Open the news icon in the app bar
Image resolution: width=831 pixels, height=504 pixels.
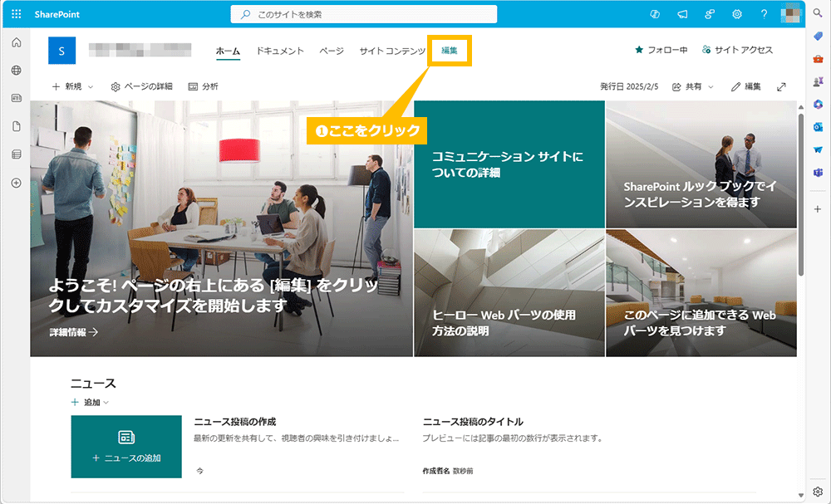[x=17, y=98]
